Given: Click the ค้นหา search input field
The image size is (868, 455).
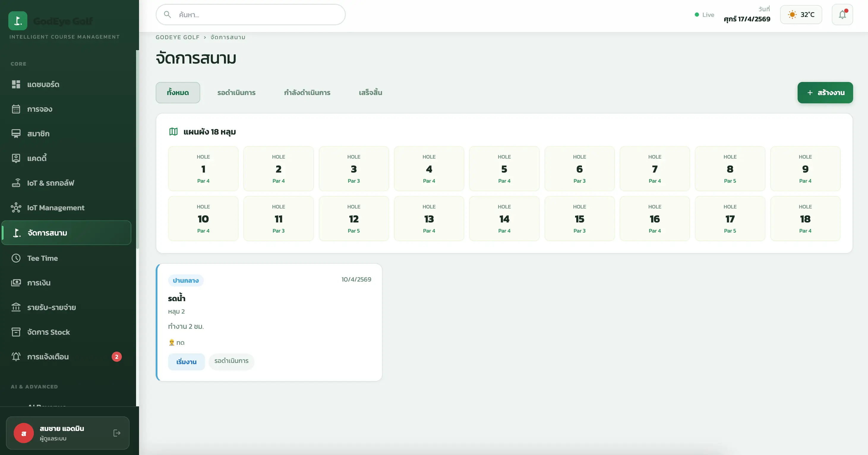Looking at the screenshot, I should point(251,15).
